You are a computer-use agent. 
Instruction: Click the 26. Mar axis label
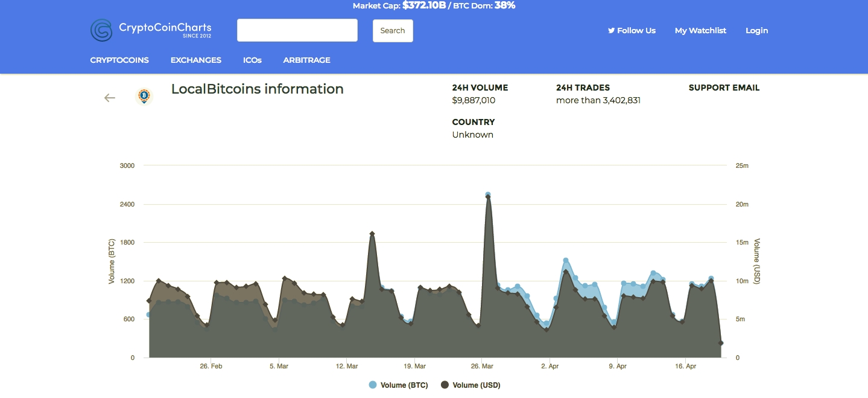click(x=482, y=366)
